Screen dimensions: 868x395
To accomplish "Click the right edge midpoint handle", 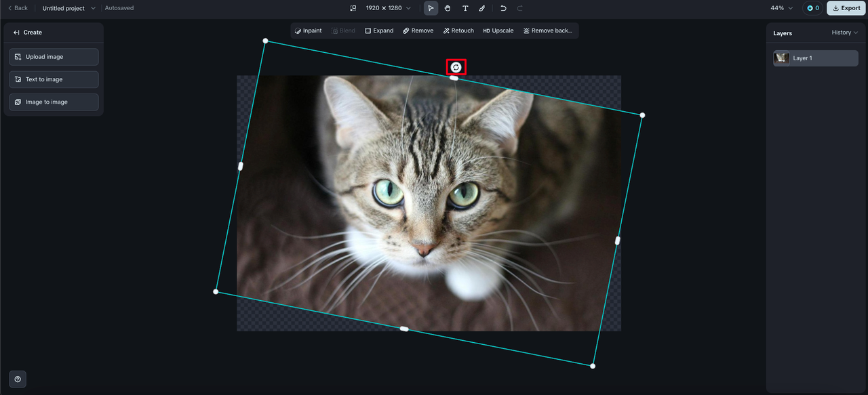I will pyautogui.click(x=617, y=241).
